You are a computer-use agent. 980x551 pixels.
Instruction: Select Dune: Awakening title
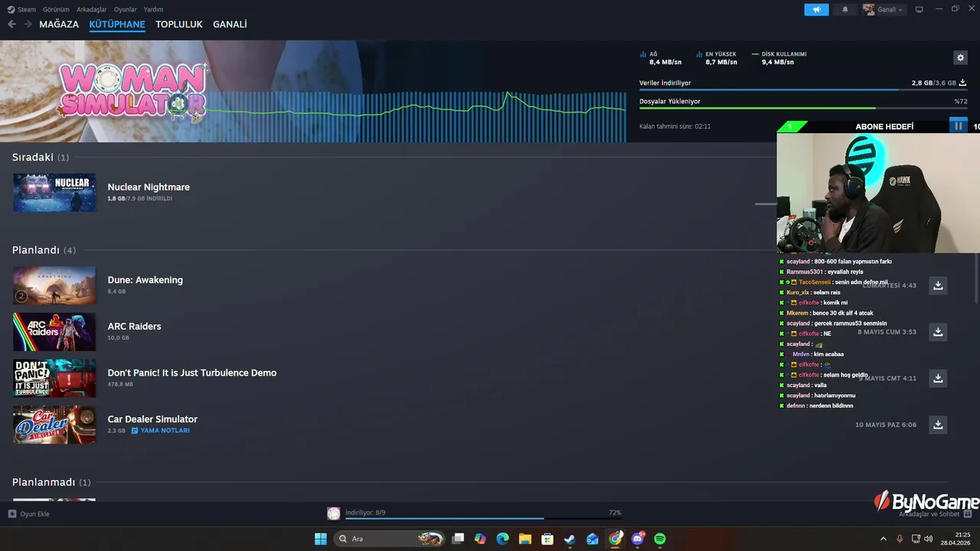tap(145, 280)
